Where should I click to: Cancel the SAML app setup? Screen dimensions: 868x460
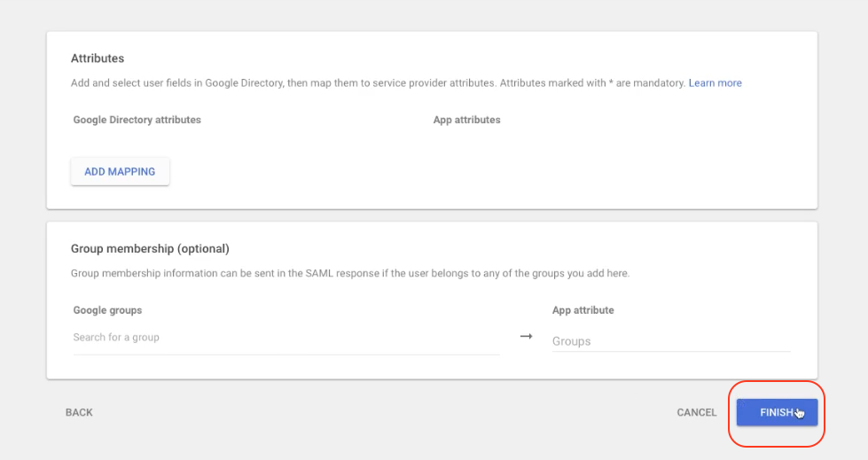(x=696, y=412)
